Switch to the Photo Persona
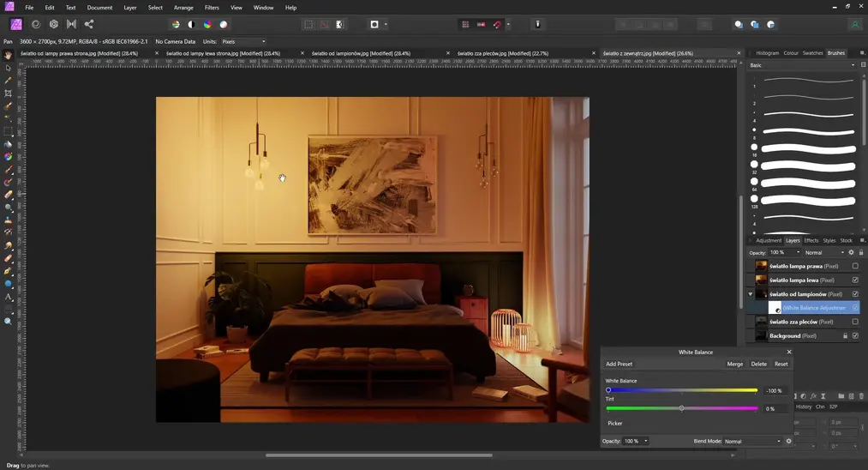This screenshot has width=868, height=470. (16, 24)
